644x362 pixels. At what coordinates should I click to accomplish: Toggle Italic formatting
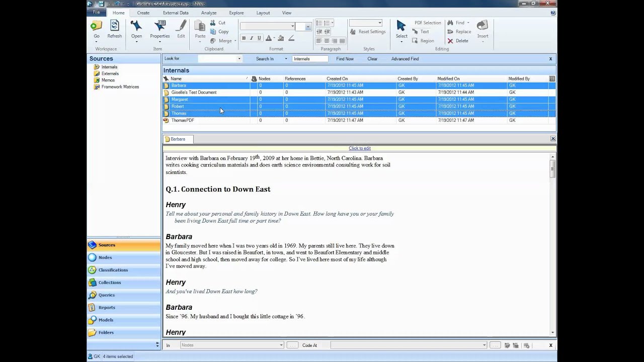tap(252, 38)
